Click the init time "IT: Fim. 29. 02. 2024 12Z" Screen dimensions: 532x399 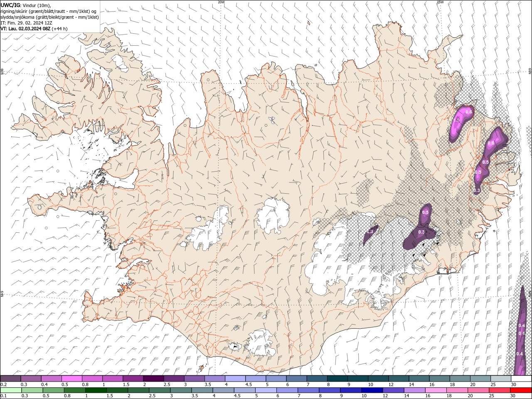(x=27, y=23)
